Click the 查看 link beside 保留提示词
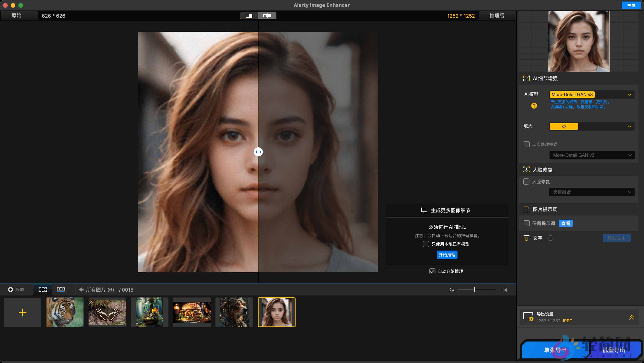The image size is (644, 363). click(566, 223)
